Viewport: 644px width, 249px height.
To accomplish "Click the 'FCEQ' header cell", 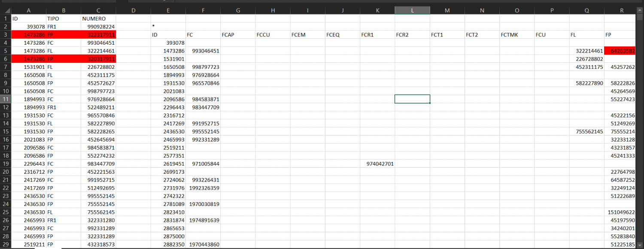I will coord(342,35).
